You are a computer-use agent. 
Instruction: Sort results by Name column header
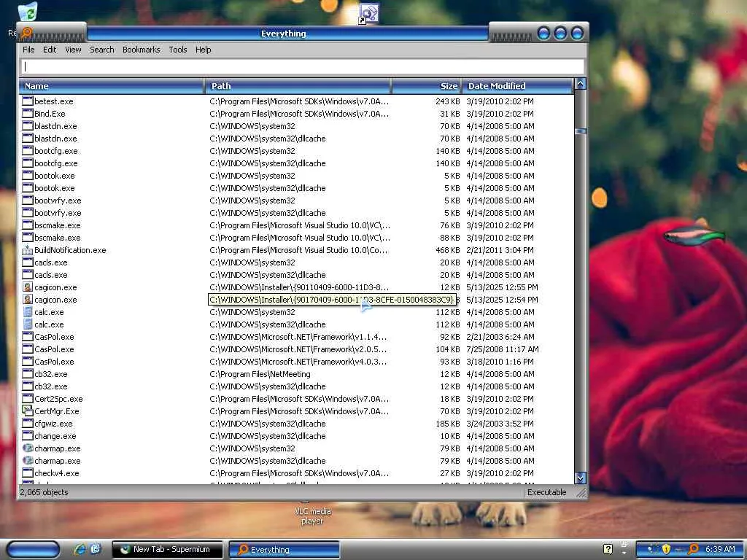112,86
